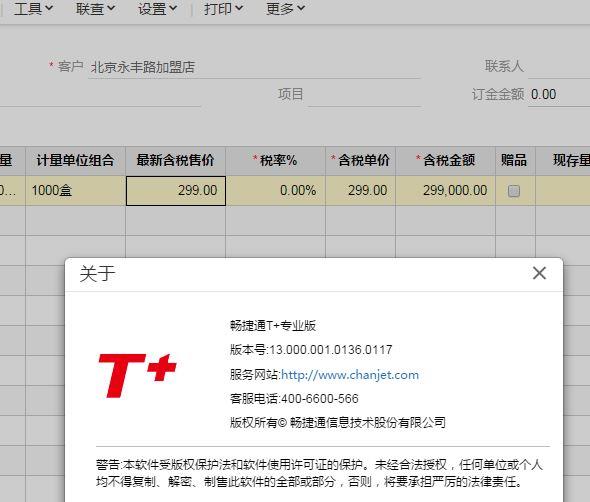Screen dimensions: 590x502
Task: Click the 联系人 input field
Action: click(559, 67)
